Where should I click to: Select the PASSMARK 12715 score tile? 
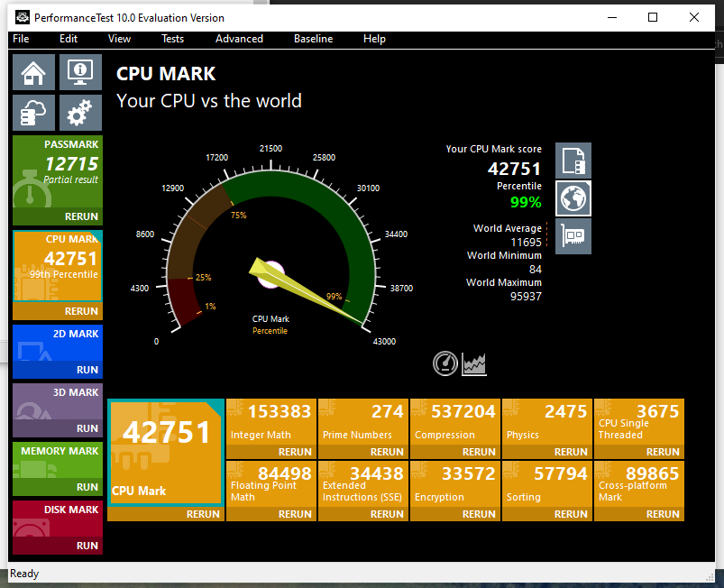pyautogui.click(x=58, y=172)
